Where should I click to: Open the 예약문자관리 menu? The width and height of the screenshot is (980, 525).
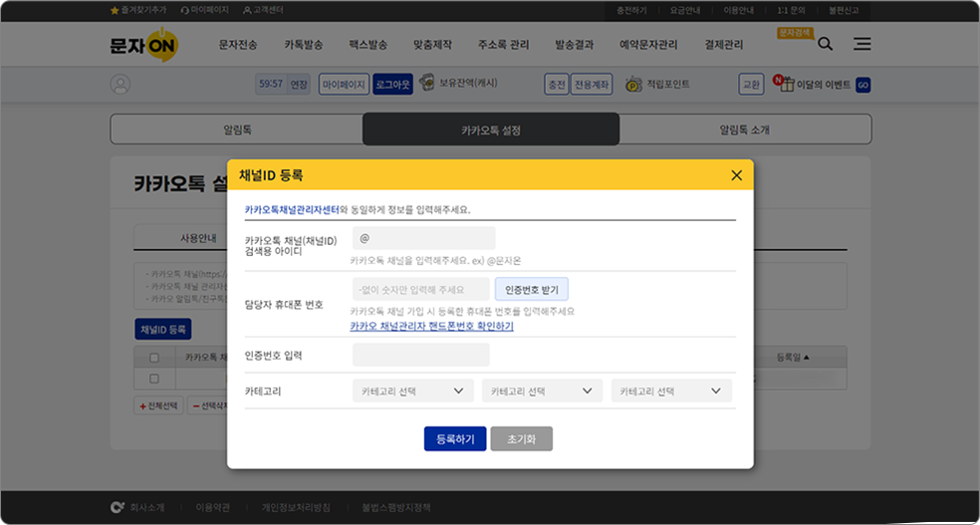tap(648, 45)
